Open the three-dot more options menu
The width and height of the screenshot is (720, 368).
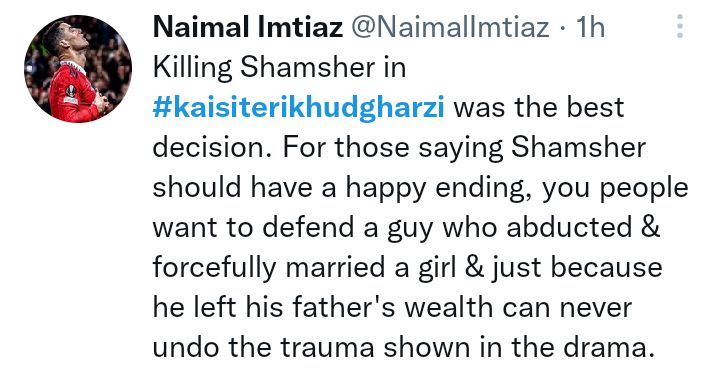pos(680,26)
